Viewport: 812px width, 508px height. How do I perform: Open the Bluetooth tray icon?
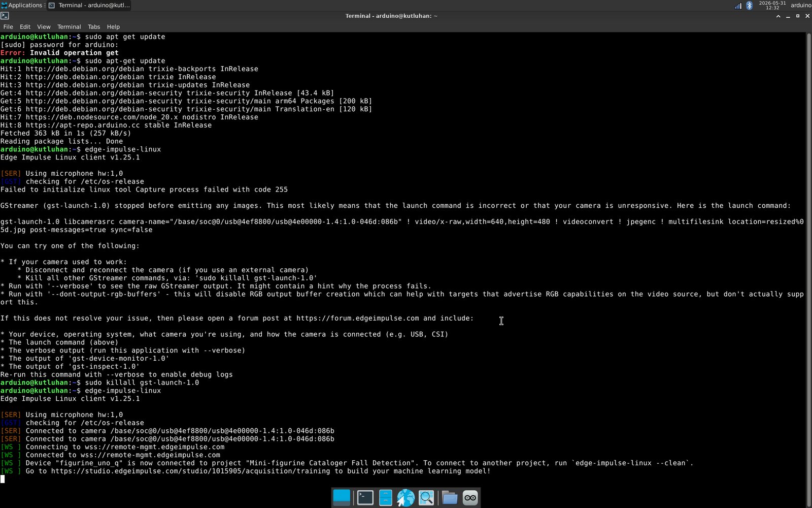(749, 6)
